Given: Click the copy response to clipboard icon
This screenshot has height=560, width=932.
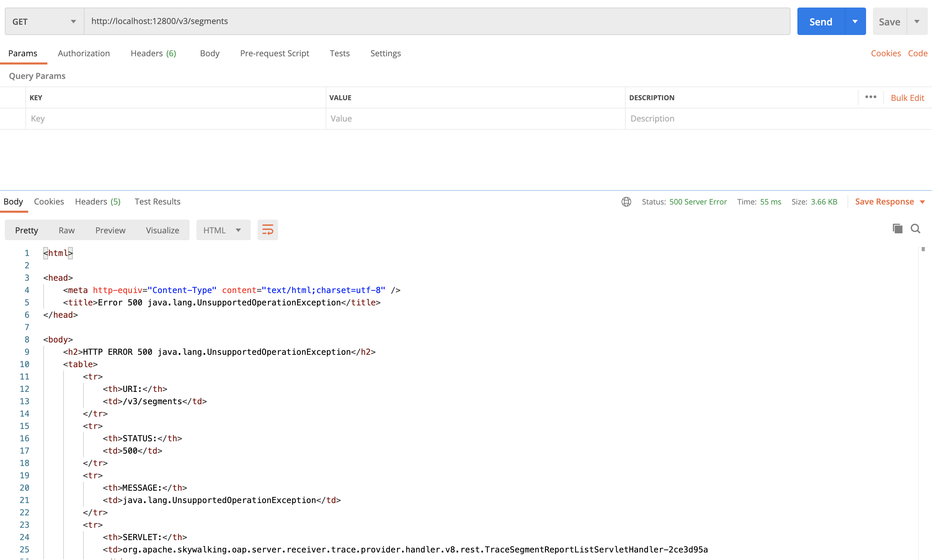Looking at the screenshot, I should [897, 229].
